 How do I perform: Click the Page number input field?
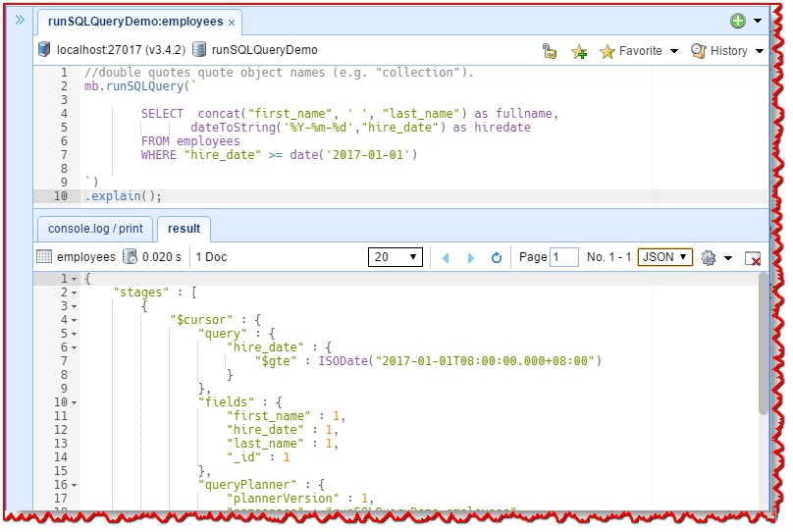(564, 257)
